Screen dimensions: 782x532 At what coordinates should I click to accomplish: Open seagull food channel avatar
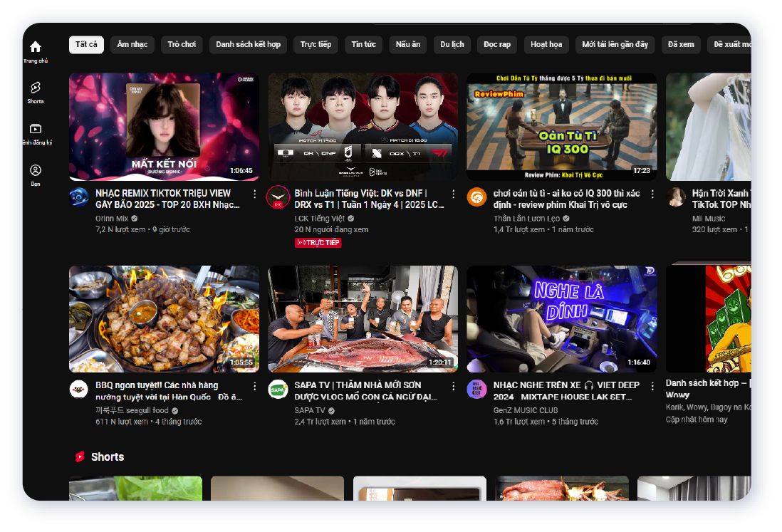pyautogui.click(x=79, y=389)
